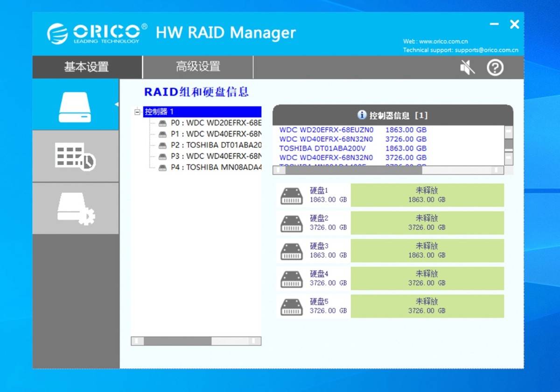The height and width of the screenshot is (392, 560).
Task: Click controller list horizontal scrollbar left arrow
Action: click(x=279, y=170)
